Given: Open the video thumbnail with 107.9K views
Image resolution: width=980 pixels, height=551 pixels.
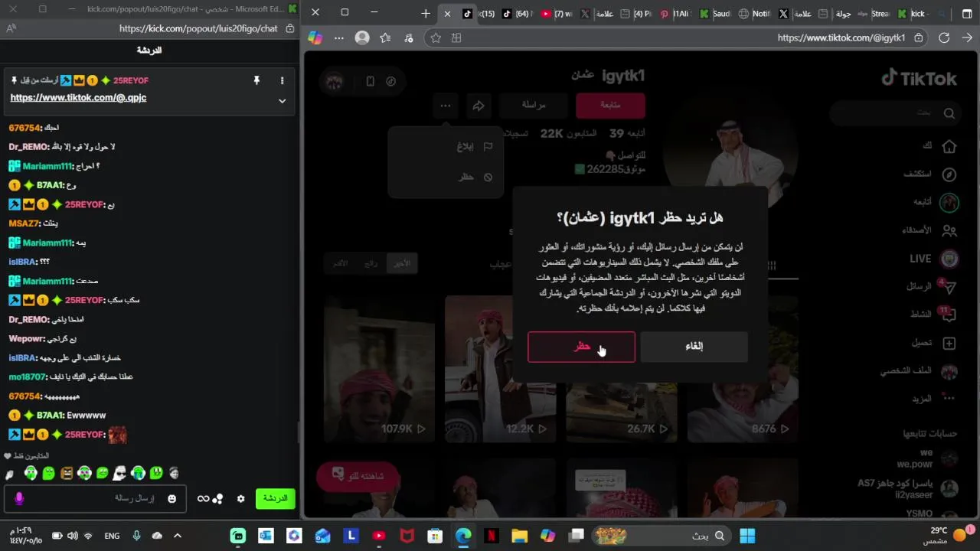Looking at the screenshot, I should tap(379, 369).
